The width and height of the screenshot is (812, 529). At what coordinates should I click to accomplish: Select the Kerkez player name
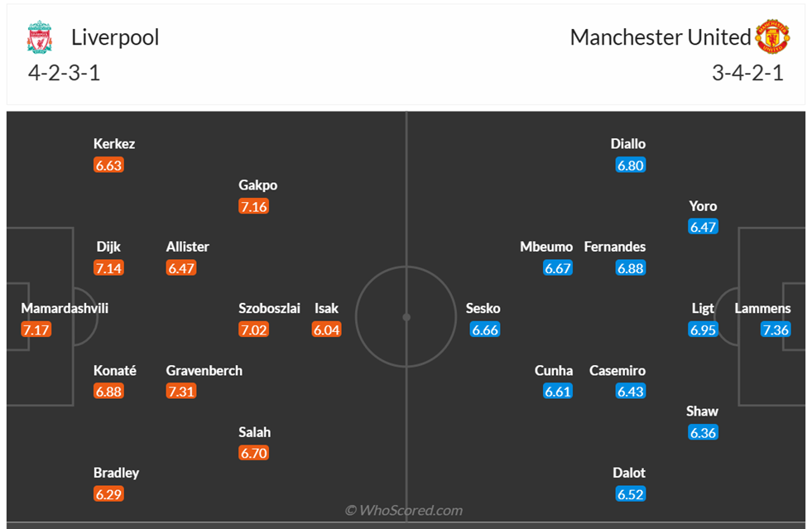(x=114, y=144)
